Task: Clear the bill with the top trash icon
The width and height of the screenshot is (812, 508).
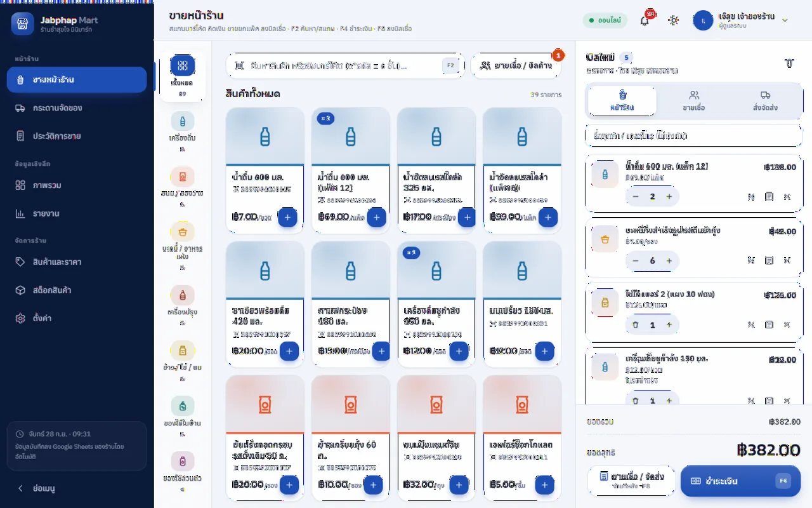Action: [789, 63]
